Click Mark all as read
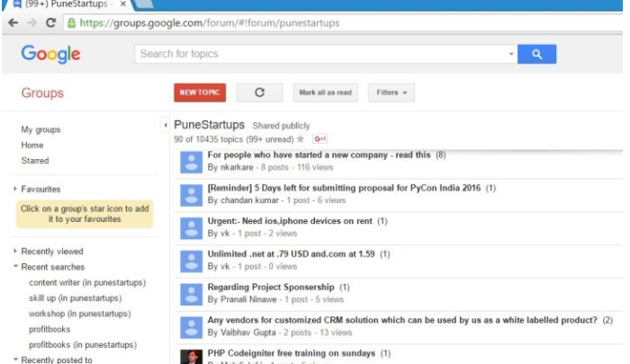The width and height of the screenshot is (630, 364). (325, 93)
